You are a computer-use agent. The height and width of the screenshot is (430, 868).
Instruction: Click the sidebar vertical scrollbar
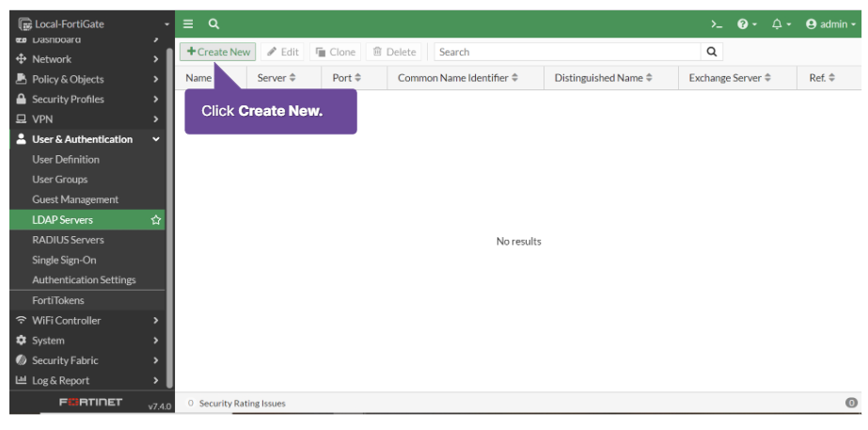(169, 219)
